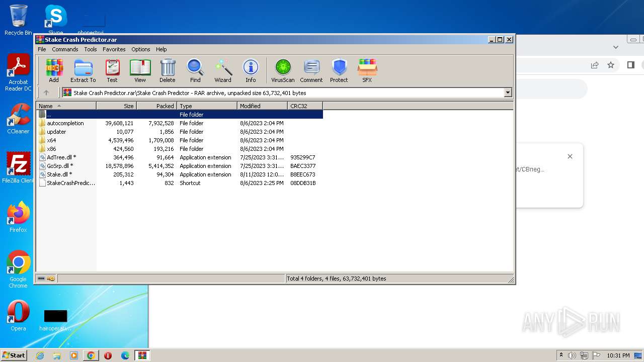The width and height of the screenshot is (644, 362).
Task: Launch the Wizard tool
Action: 223,70
